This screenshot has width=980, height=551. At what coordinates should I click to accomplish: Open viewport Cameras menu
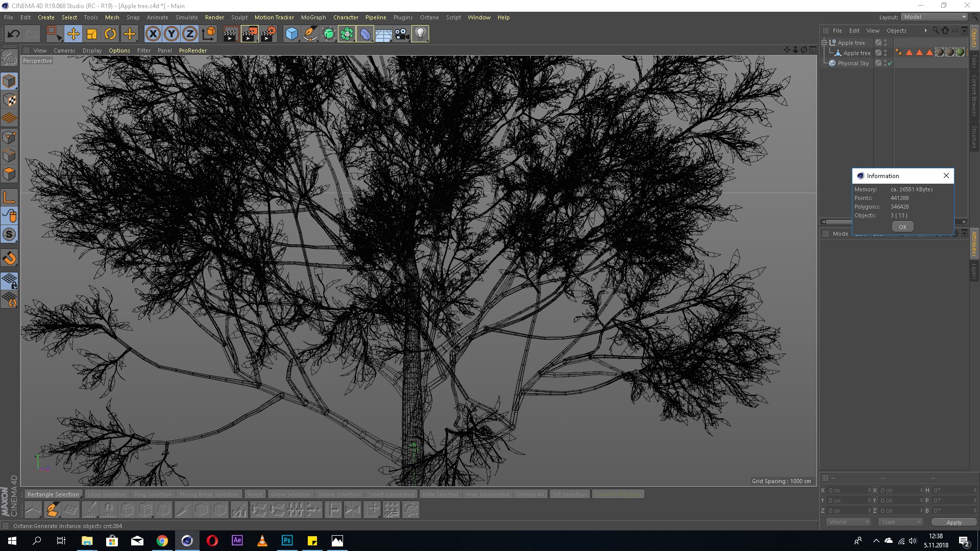click(64, 51)
